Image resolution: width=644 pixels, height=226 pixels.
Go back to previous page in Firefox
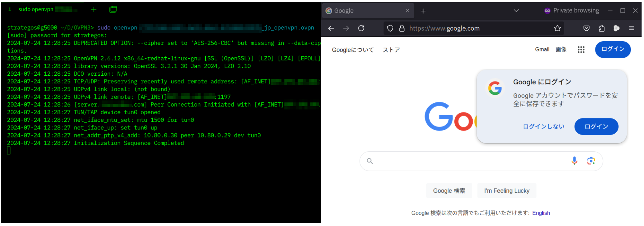(x=331, y=28)
